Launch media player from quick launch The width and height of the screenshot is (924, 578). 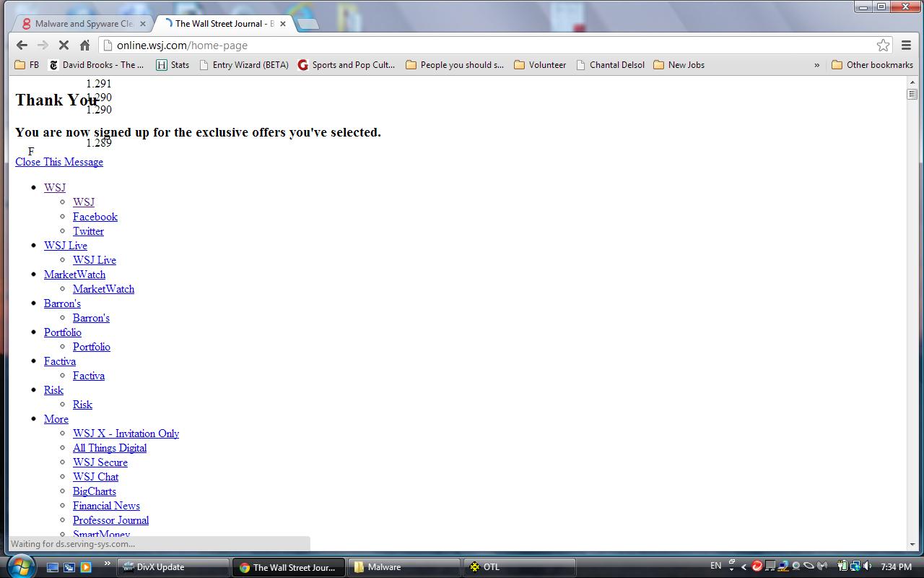(x=85, y=567)
